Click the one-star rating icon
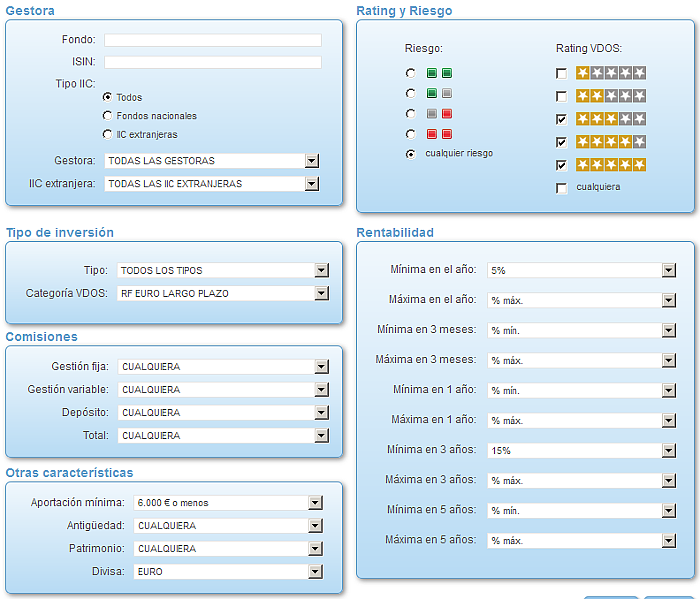The width and height of the screenshot is (700, 599). click(x=611, y=73)
